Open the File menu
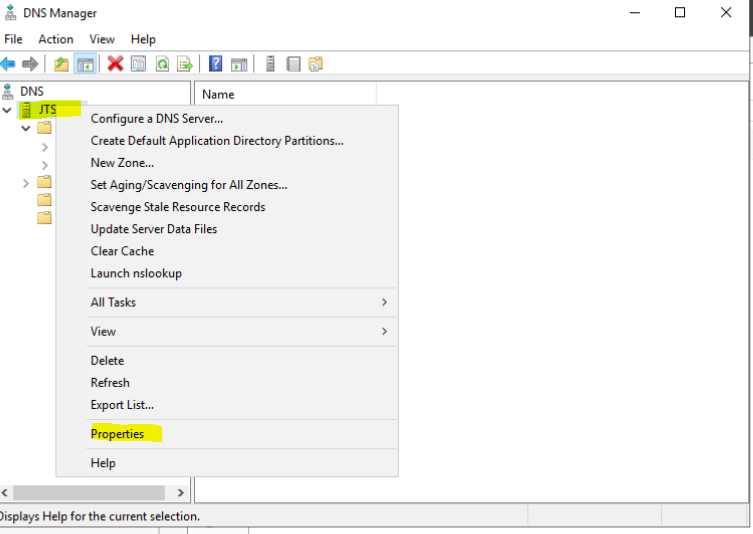This screenshot has width=753, height=534. click(13, 39)
